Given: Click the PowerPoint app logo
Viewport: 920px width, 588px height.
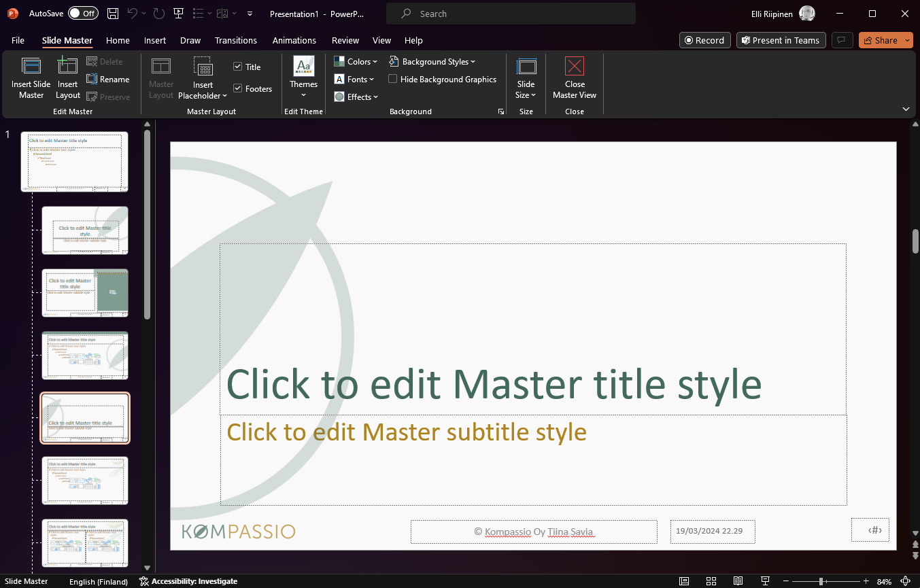Looking at the screenshot, I should pos(12,14).
